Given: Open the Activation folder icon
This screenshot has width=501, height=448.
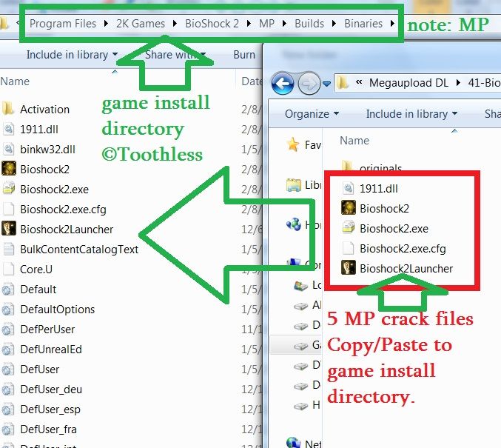Looking at the screenshot, I should click(x=8, y=109).
